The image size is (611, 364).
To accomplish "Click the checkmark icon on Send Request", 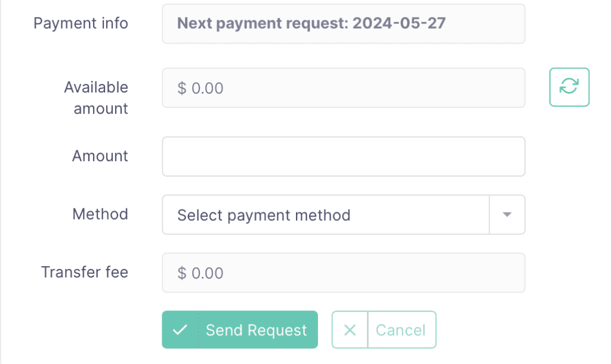I will 180,330.
